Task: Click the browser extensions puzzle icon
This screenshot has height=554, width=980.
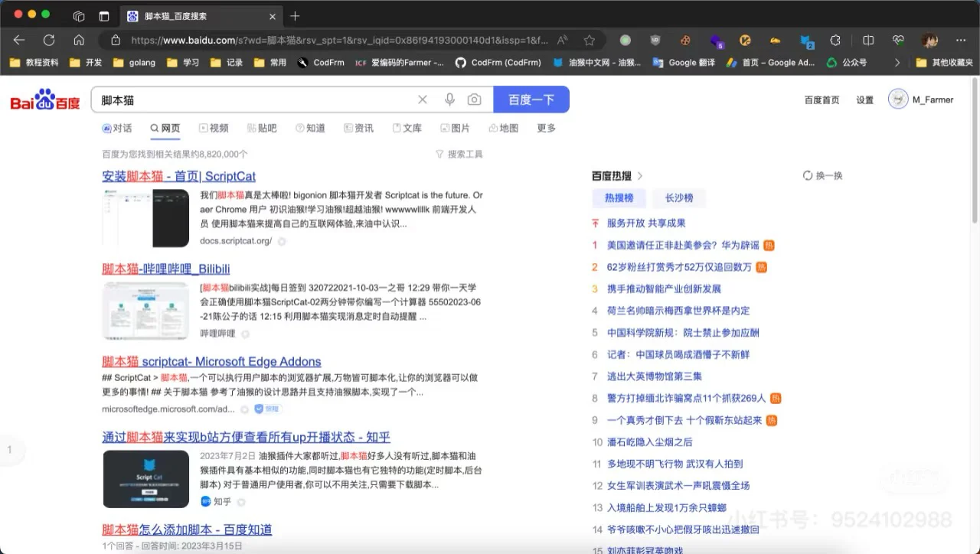Action: (835, 39)
